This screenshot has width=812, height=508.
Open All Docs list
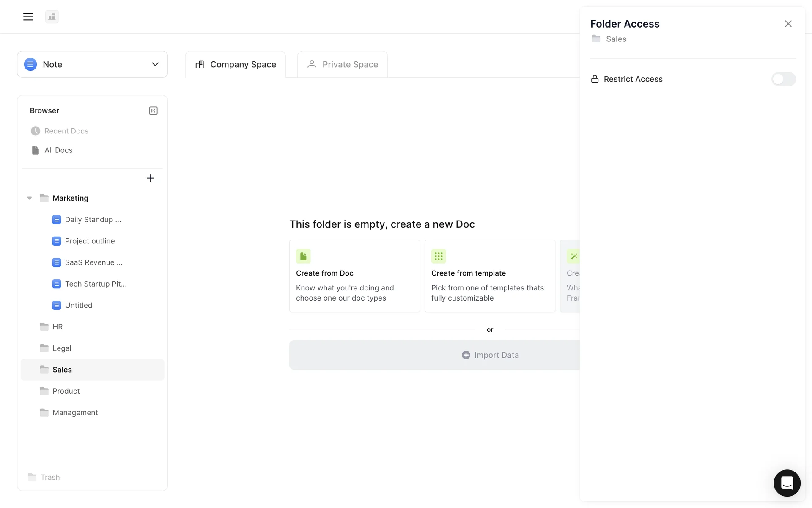coord(58,150)
